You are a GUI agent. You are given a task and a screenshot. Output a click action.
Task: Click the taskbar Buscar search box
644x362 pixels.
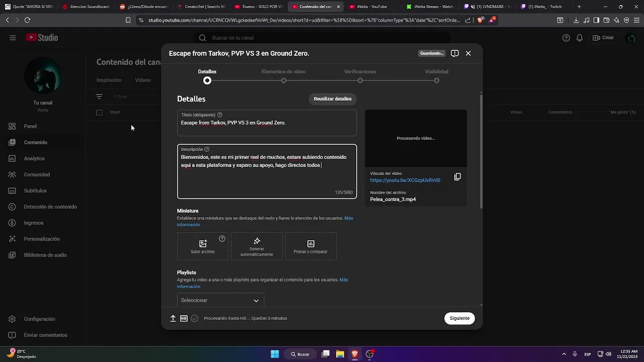coord(300,354)
